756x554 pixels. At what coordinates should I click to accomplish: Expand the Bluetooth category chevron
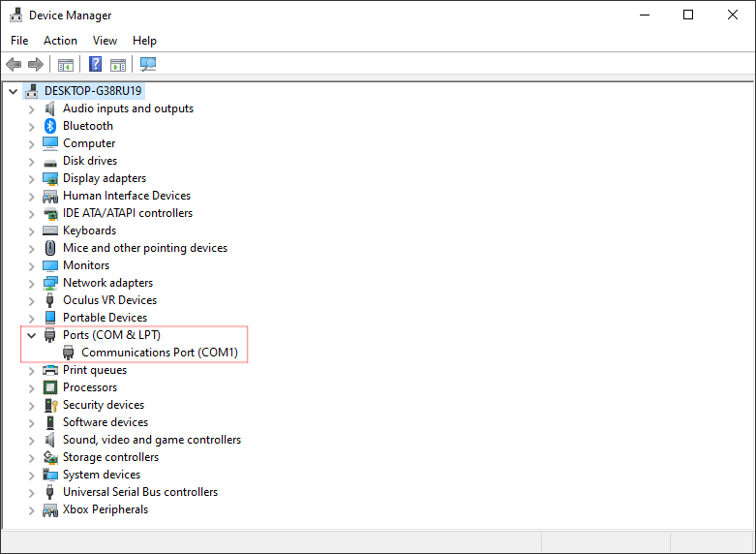(32, 127)
